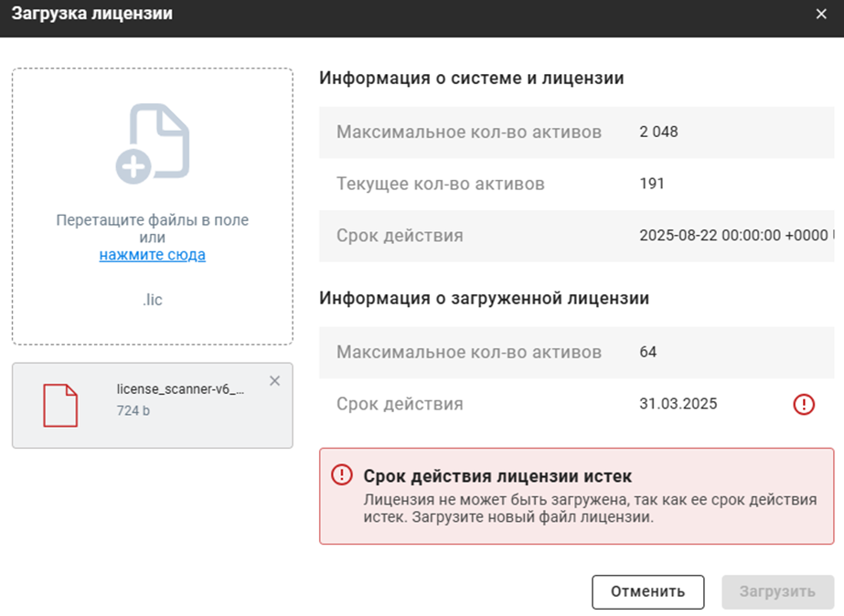The width and height of the screenshot is (844, 616).
Task: Click the file size '724 b'
Action: [133, 410]
